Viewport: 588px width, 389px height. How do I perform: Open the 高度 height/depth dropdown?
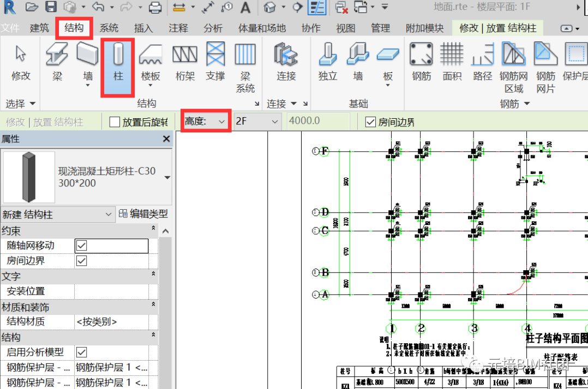(x=205, y=121)
